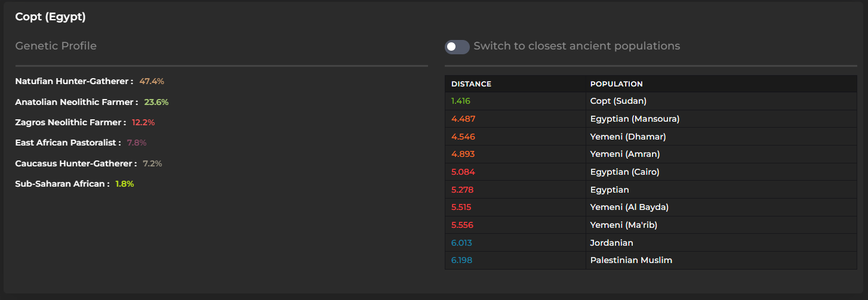Select the Yemeni (Al Bayda) row
868x300 pixels.
(629, 208)
